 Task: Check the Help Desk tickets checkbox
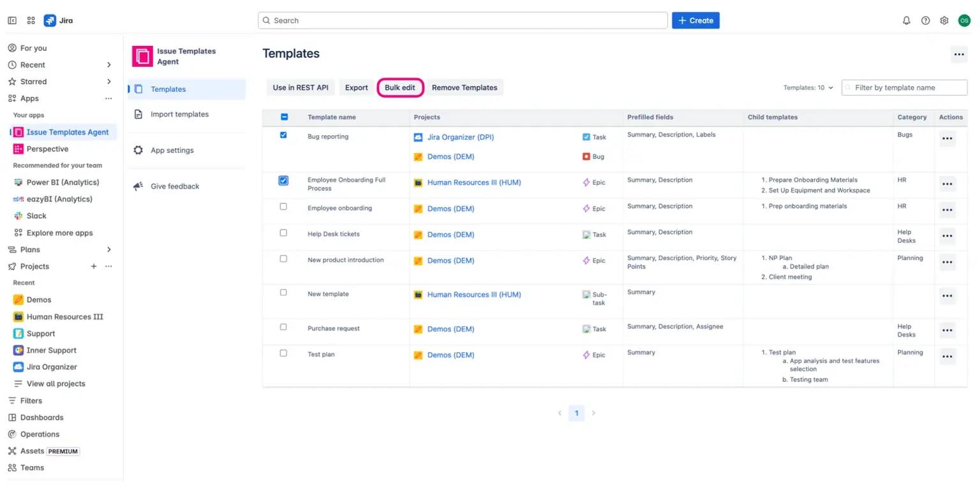point(283,233)
